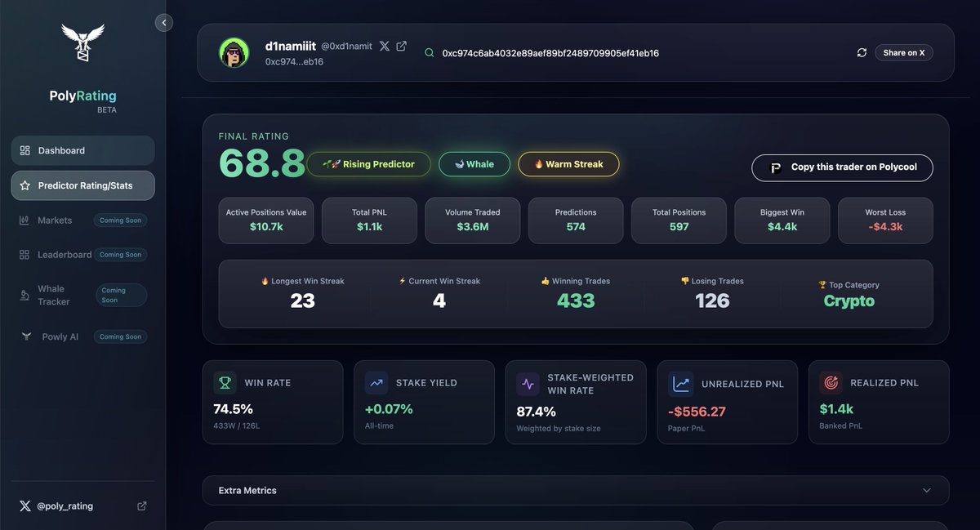Click Copy this trader on Polycool
The image size is (980, 530).
(x=842, y=167)
